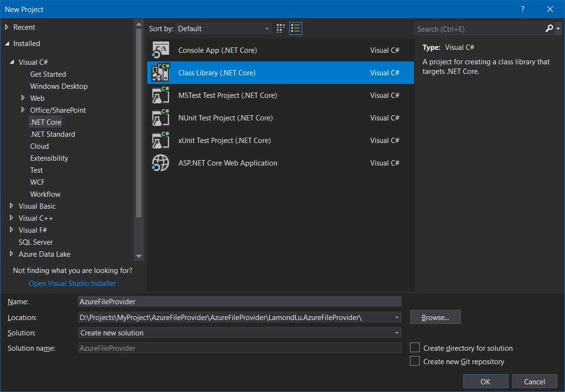Select Get Started category
Screen dimensions: 565x392
coord(48,74)
